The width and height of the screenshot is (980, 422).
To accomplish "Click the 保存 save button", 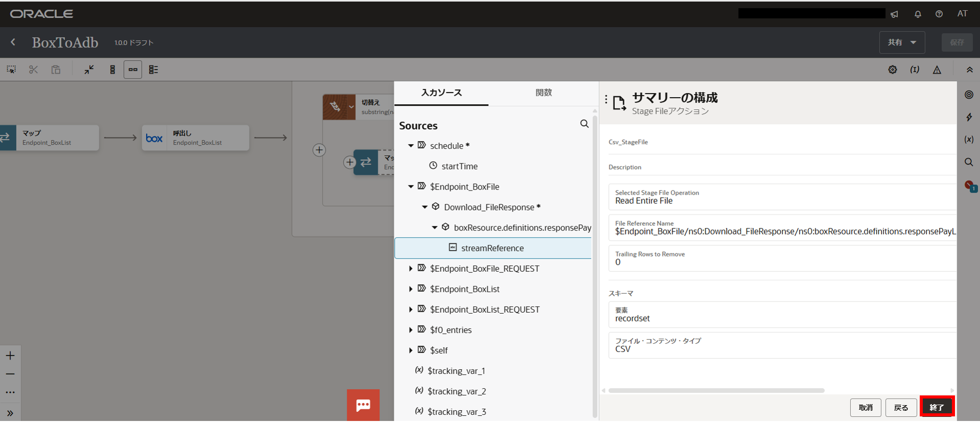I will pos(957,42).
